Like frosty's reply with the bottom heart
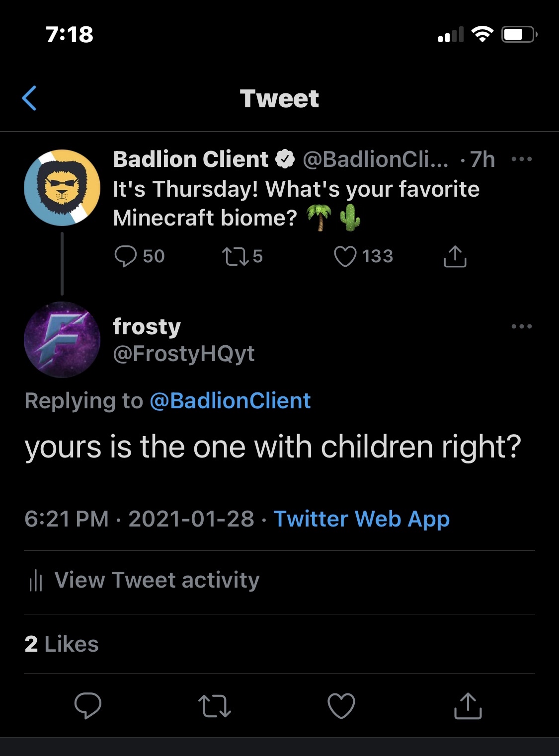Image resolution: width=559 pixels, height=756 pixels. click(x=341, y=706)
